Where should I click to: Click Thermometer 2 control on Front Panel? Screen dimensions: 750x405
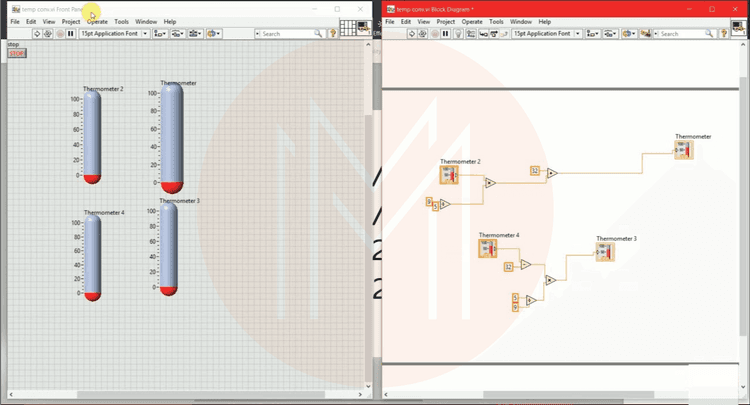pos(92,137)
